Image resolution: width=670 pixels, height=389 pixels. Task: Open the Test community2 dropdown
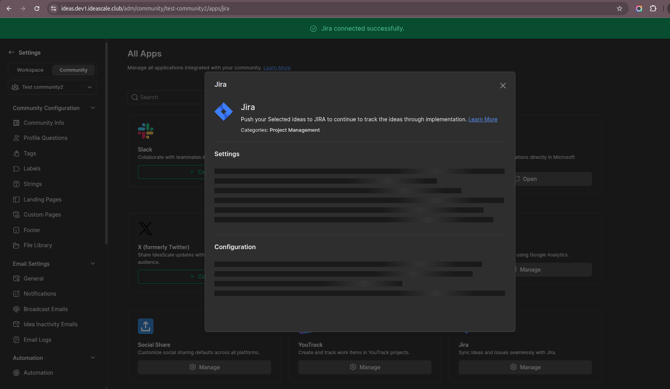pyautogui.click(x=53, y=87)
